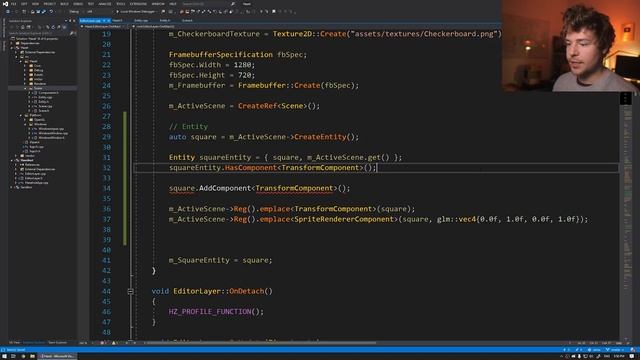Click the master branch status indicator
This screenshot has height=360, width=640.
tap(614, 350)
